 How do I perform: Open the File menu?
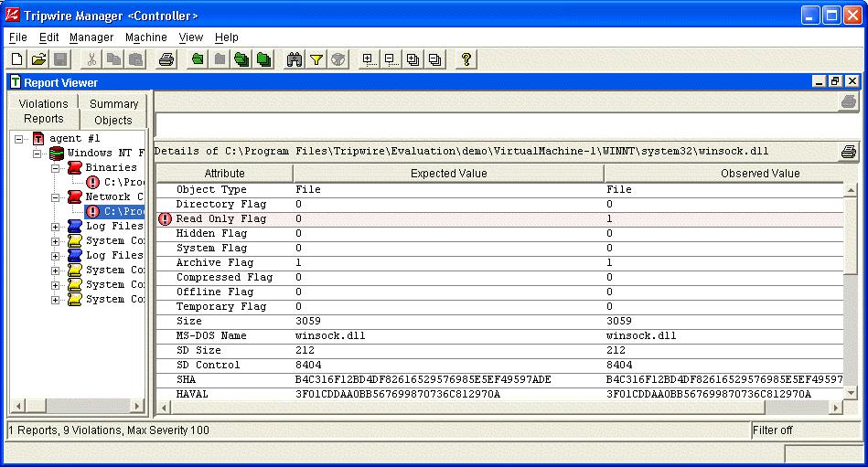[x=18, y=37]
